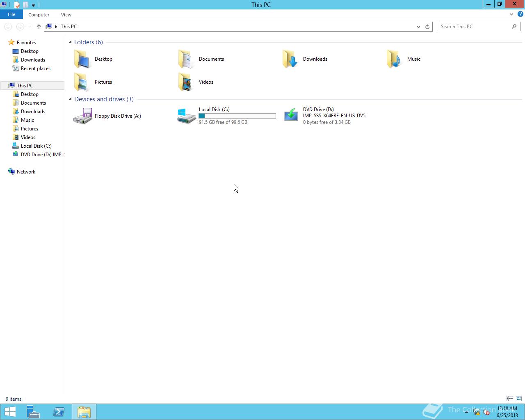Select Local Disk (C:) in navigation pane

(36, 146)
